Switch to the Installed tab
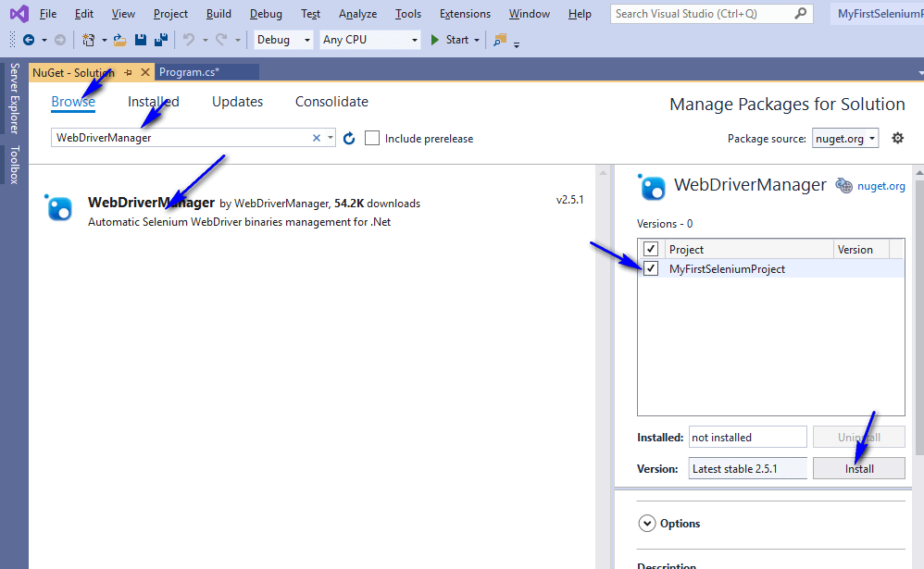The height and width of the screenshot is (569, 924). coord(153,102)
